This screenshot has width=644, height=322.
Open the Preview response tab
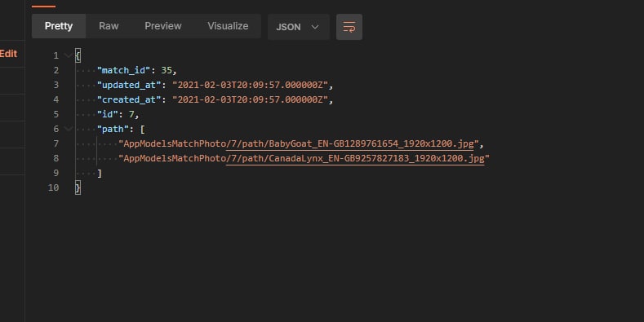click(163, 26)
